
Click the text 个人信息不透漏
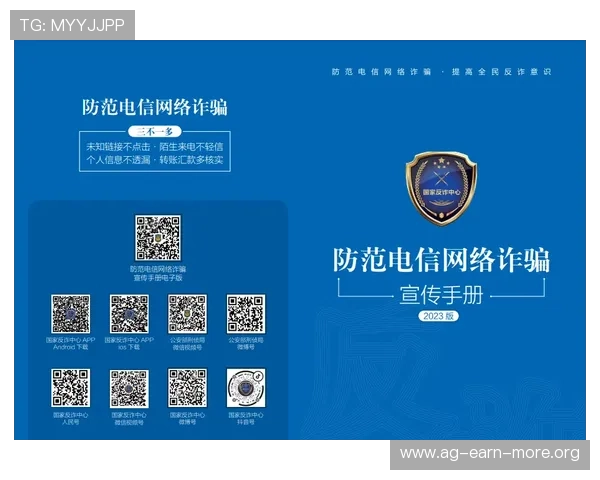pyautogui.click(x=118, y=160)
